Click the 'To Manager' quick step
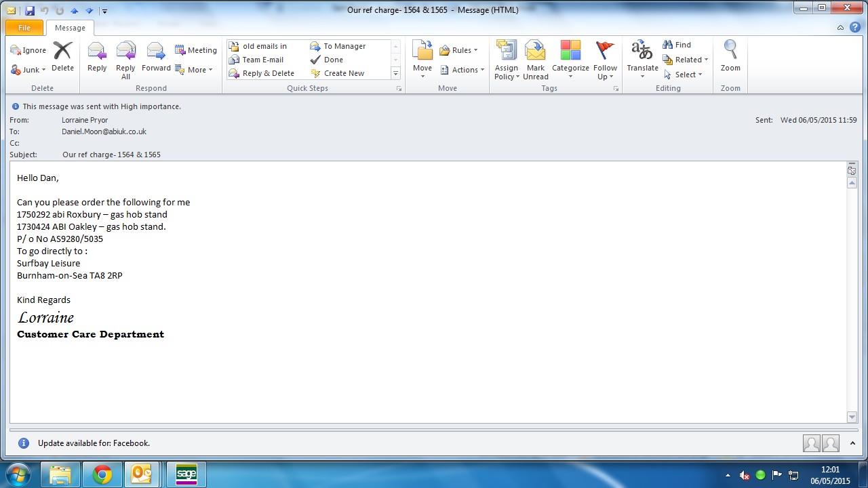 pyautogui.click(x=338, y=46)
